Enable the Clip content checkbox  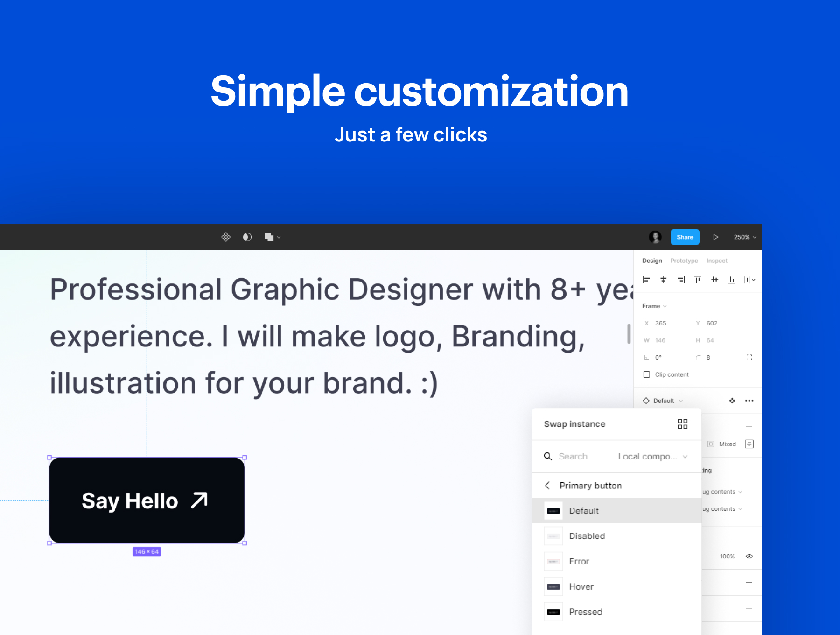647,374
